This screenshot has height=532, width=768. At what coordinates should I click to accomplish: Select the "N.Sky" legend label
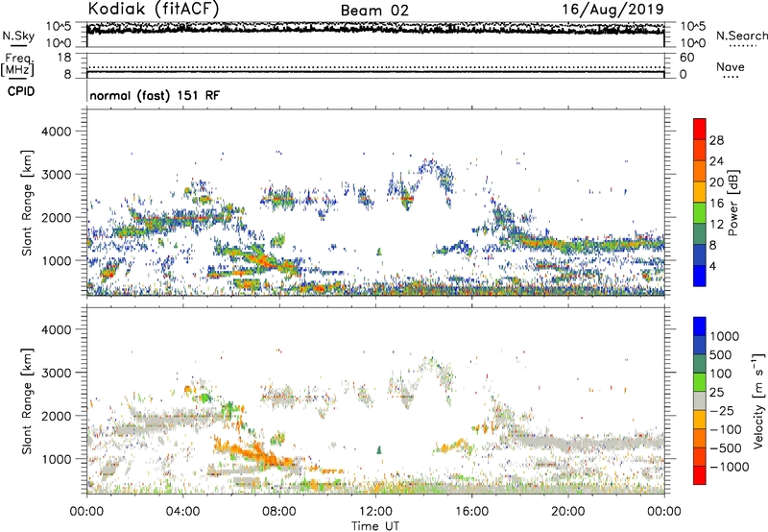coord(18,36)
